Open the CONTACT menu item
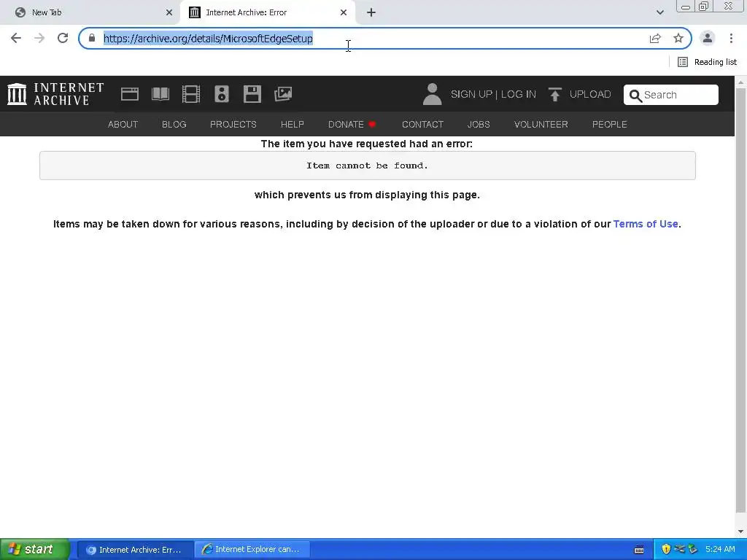 422,124
